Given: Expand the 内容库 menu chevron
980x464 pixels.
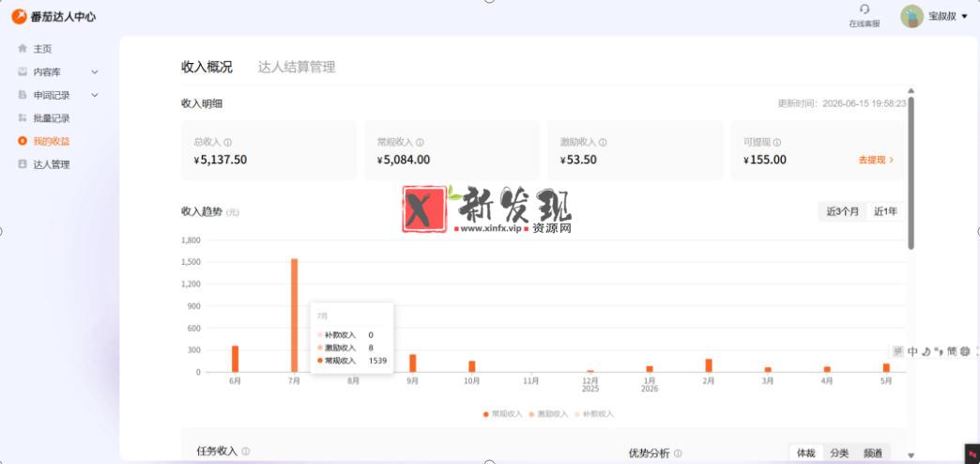Looking at the screenshot, I should click(95, 72).
